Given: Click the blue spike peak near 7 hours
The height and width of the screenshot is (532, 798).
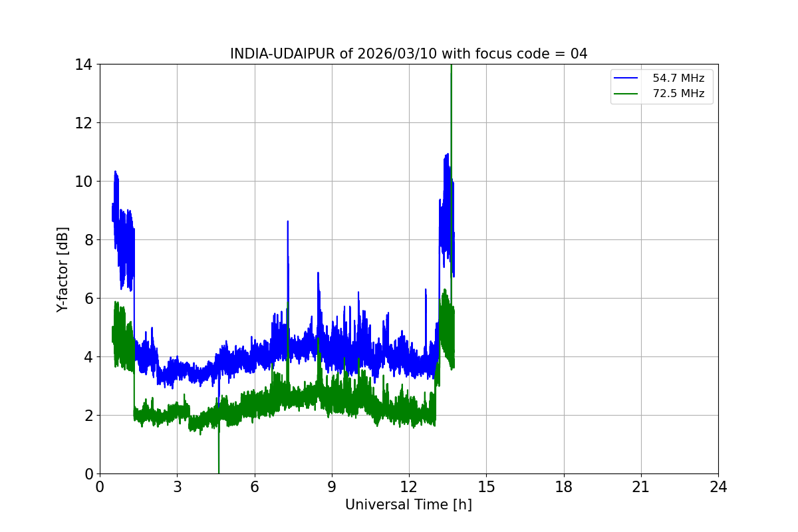Looking at the screenshot, I should click(287, 221).
